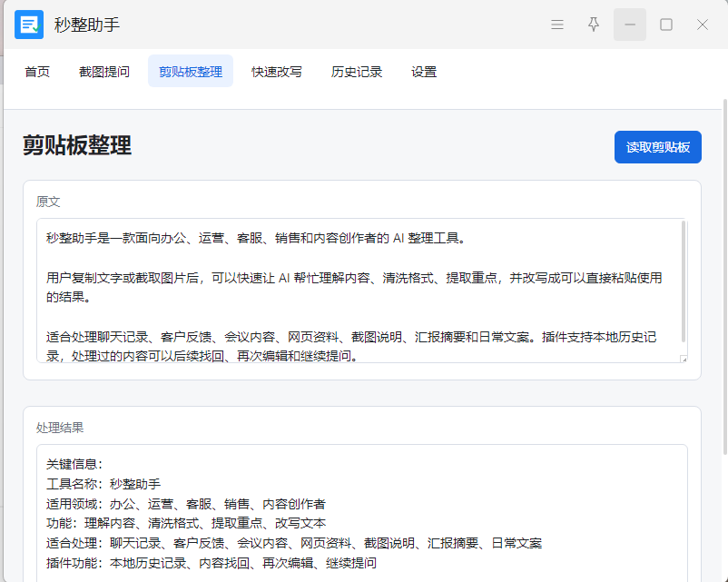Go to the 快速改写 tab
Screen dimensions: 728x582
pyautogui.click(x=277, y=72)
